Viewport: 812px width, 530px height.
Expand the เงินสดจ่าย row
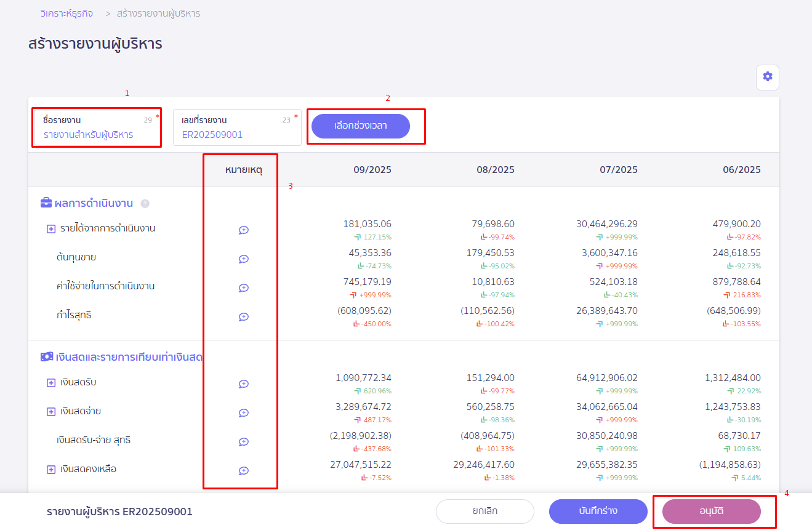pos(51,412)
